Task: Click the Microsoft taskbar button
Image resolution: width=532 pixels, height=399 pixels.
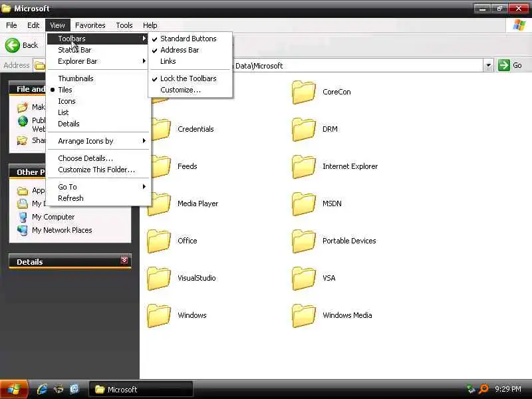Action: 141,390
